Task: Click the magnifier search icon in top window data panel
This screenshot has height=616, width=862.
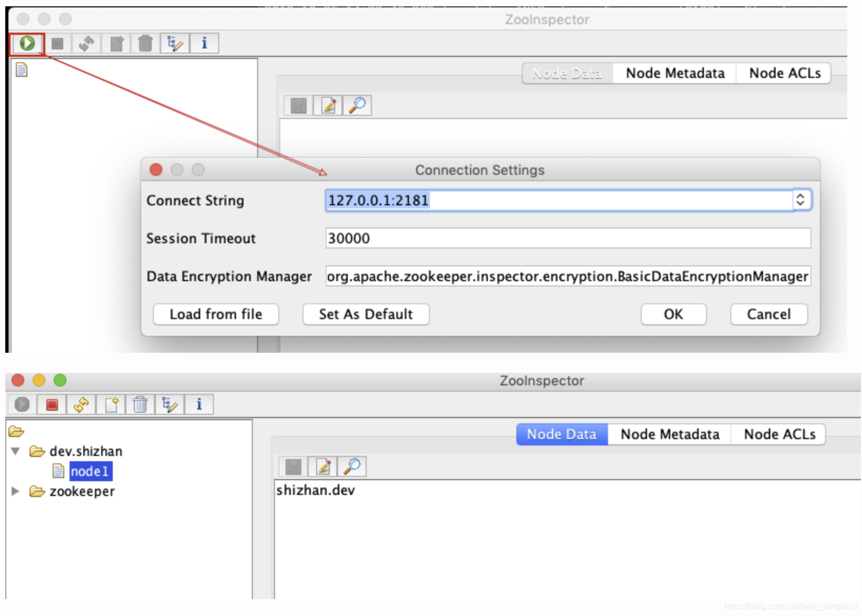Action: [x=357, y=106]
